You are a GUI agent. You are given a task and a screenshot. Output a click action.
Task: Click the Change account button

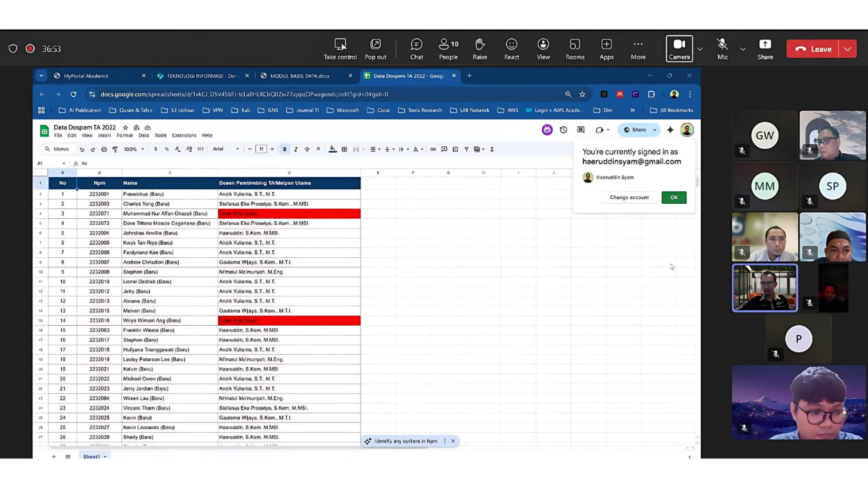(x=629, y=197)
